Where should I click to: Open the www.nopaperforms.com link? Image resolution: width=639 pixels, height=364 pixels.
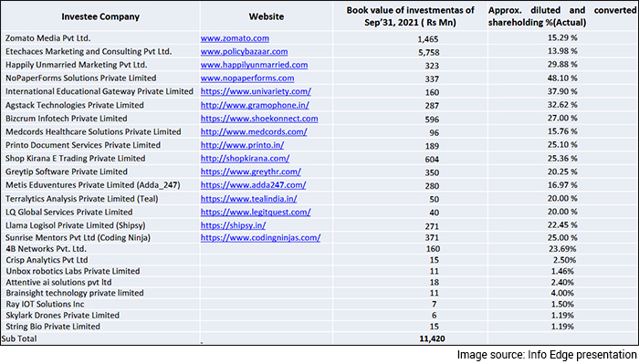[247, 78]
